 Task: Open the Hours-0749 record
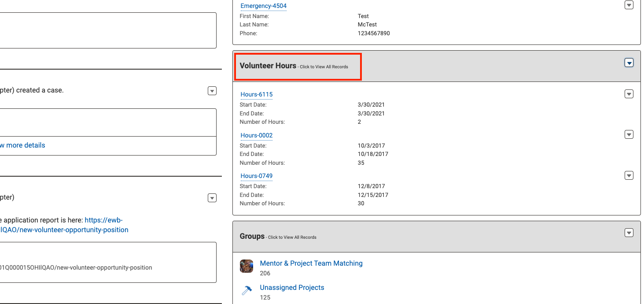(x=257, y=176)
